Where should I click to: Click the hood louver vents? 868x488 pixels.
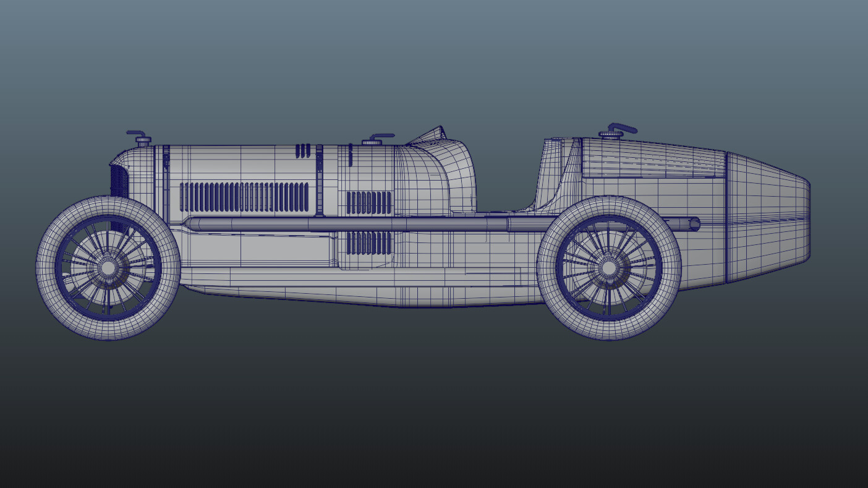point(247,197)
